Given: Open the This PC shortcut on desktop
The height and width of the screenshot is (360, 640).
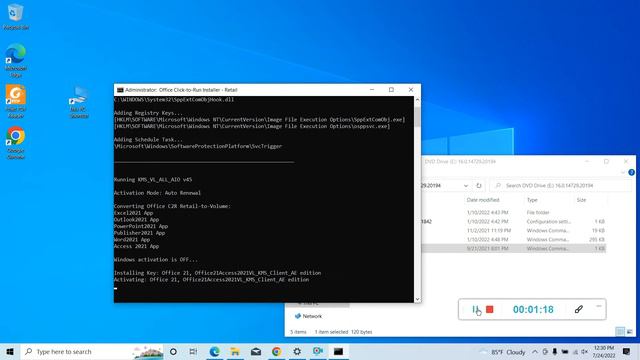Looking at the screenshot, I should tap(79, 102).
